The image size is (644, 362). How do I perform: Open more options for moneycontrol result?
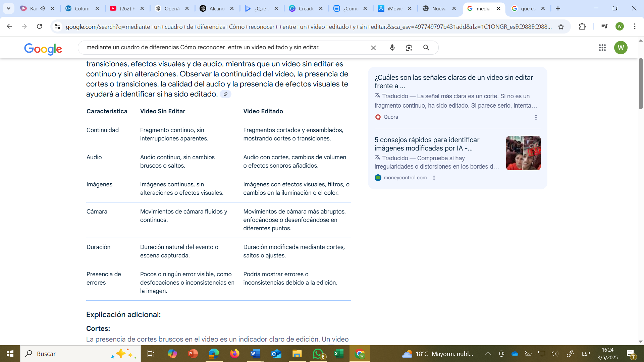[434, 178]
